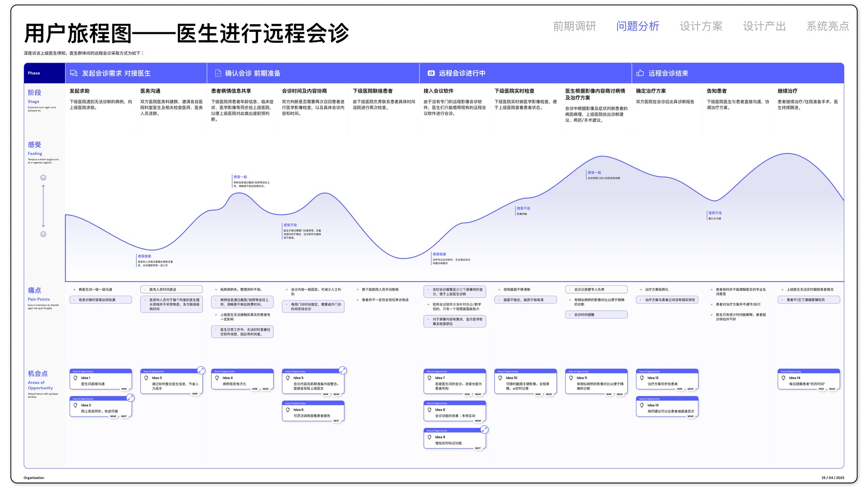The image size is (868, 488).
Task: Expand the Idea 5 card via arrows icon
Action: pyautogui.click(x=343, y=370)
